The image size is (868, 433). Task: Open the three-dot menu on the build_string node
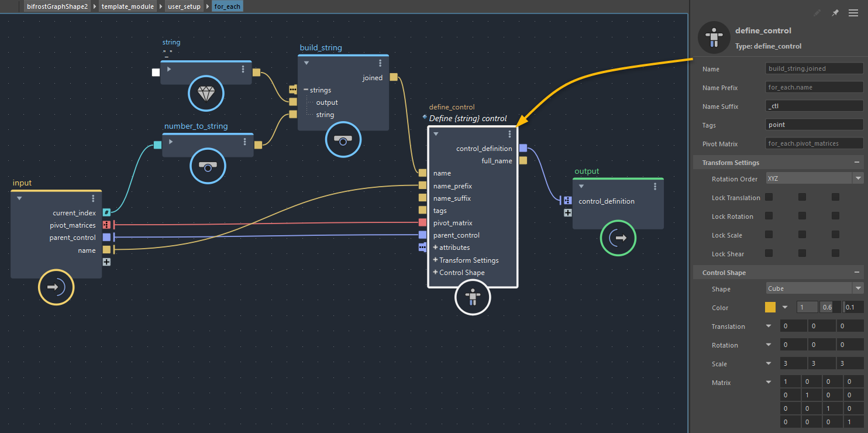point(380,63)
